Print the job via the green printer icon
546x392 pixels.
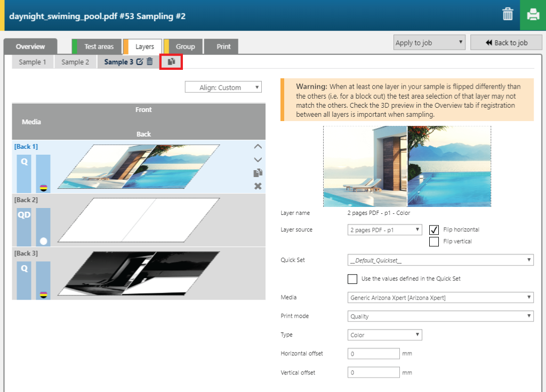533,15
